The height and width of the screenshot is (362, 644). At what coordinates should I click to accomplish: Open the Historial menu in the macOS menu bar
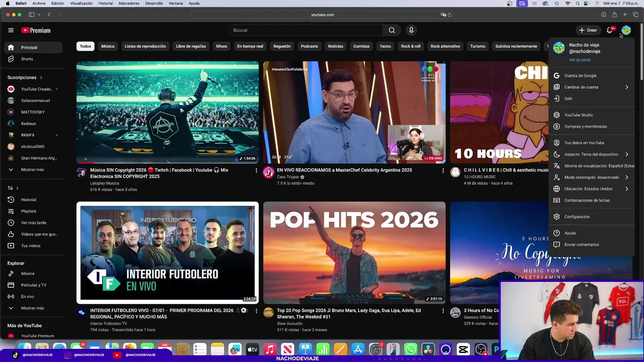106,4
